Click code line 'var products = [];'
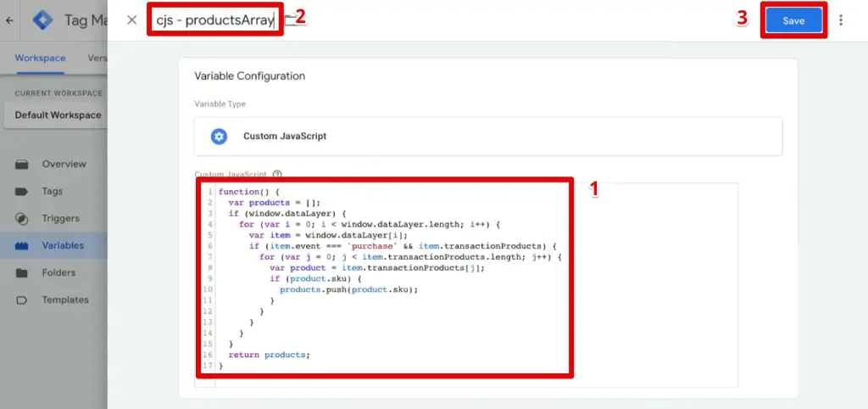The height and width of the screenshot is (409, 868). (274, 203)
